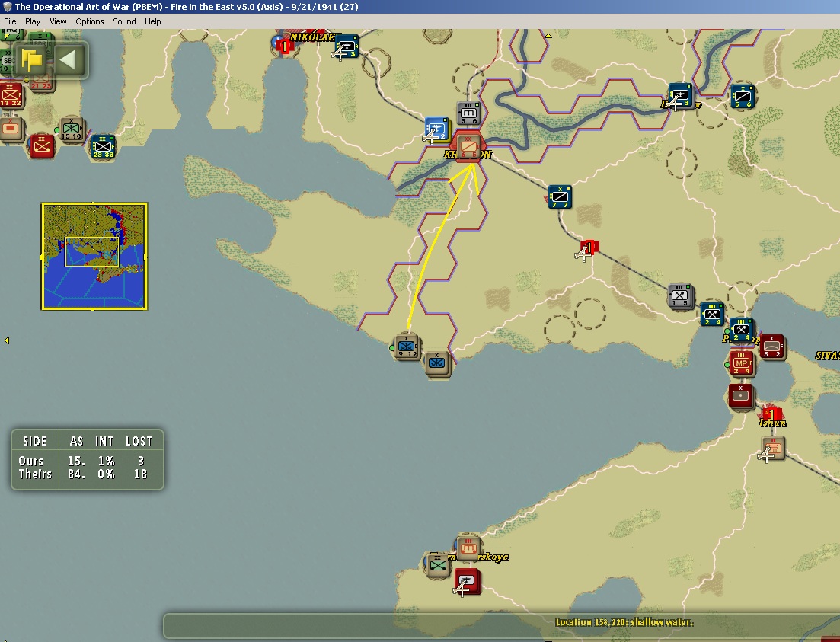
Task: Select the green XX division on the coast
Action: coord(438,565)
